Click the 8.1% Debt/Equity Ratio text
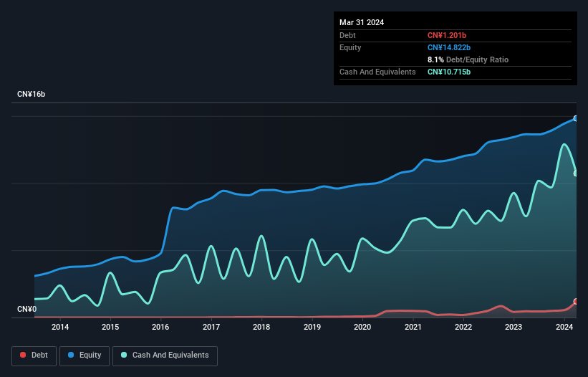 (468, 59)
